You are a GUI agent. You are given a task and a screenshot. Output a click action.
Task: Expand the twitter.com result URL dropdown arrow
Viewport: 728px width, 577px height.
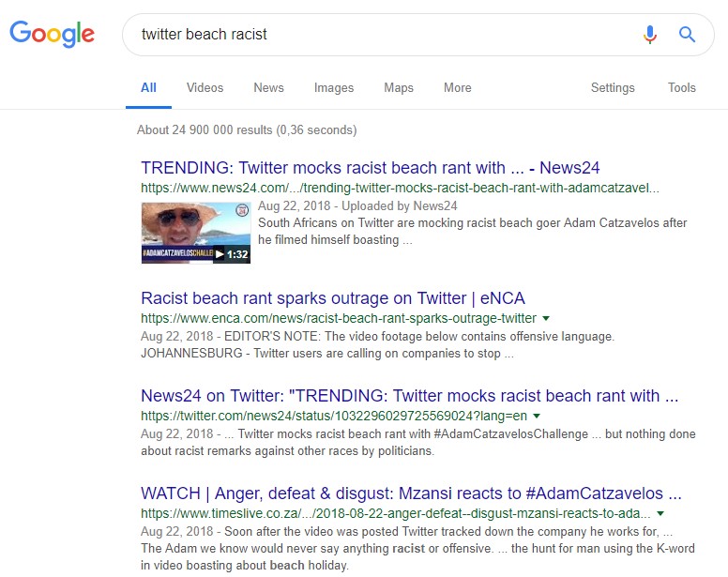click(x=537, y=416)
